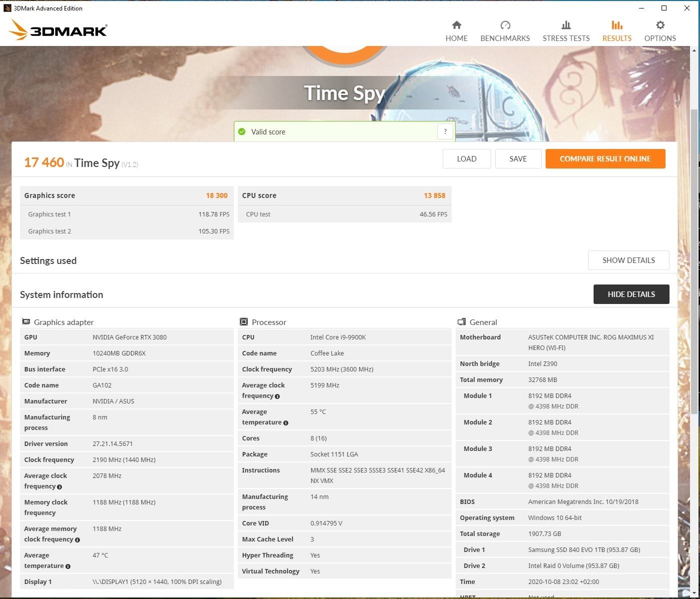Click the CPU name Intel Core i9-9900K
Screen dimensions: 700x599
point(338,337)
